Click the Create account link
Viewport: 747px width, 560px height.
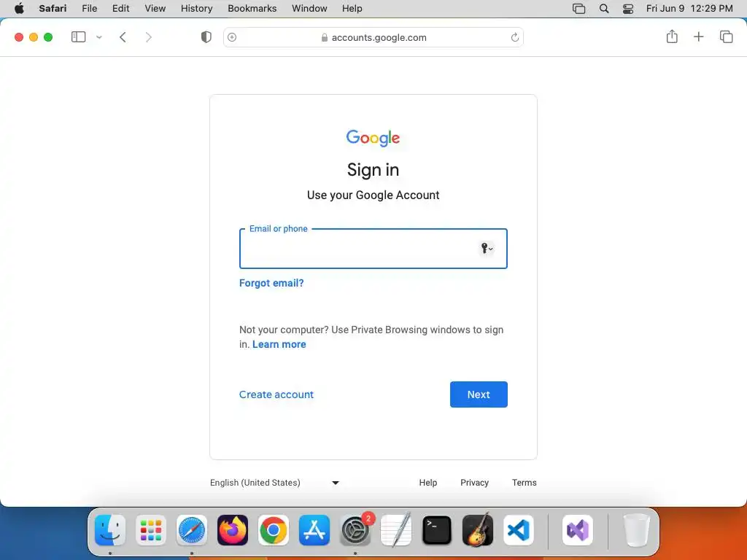pyautogui.click(x=276, y=394)
